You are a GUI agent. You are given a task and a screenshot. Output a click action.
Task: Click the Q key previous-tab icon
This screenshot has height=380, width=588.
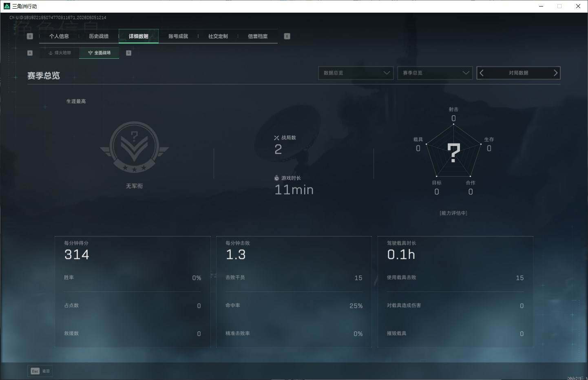pos(30,36)
